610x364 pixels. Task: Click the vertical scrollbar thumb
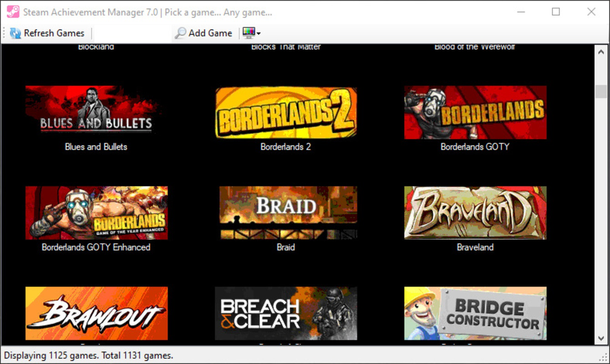click(x=601, y=91)
